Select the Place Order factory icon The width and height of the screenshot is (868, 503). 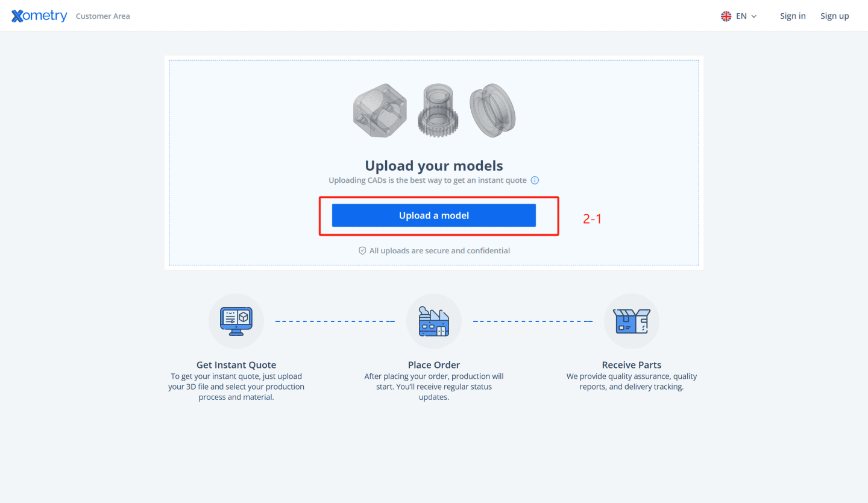(x=433, y=321)
